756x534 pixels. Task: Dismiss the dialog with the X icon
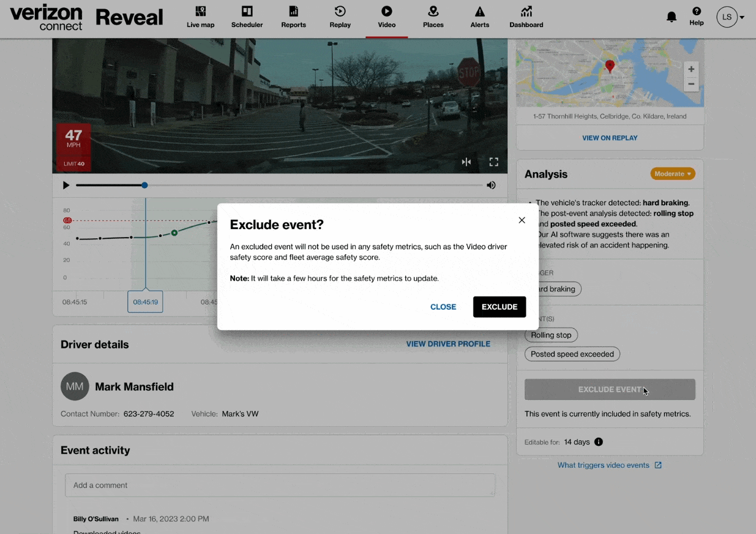pos(522,220)
